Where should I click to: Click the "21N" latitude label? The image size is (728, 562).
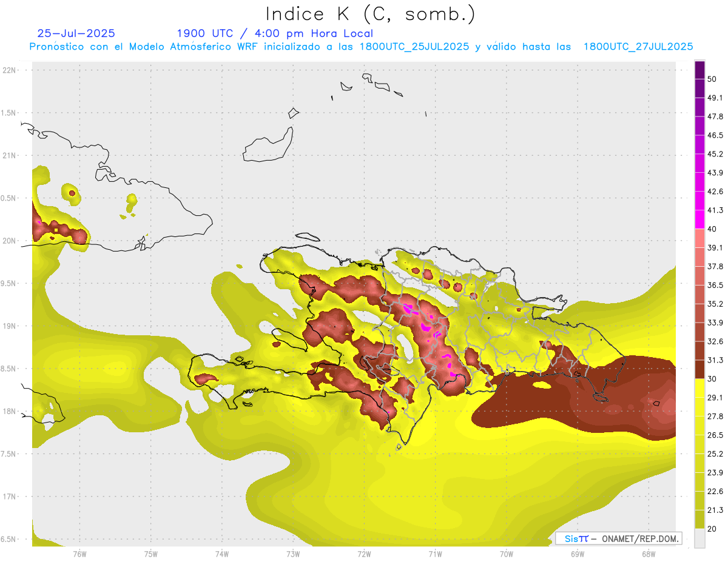coord(10,155)
